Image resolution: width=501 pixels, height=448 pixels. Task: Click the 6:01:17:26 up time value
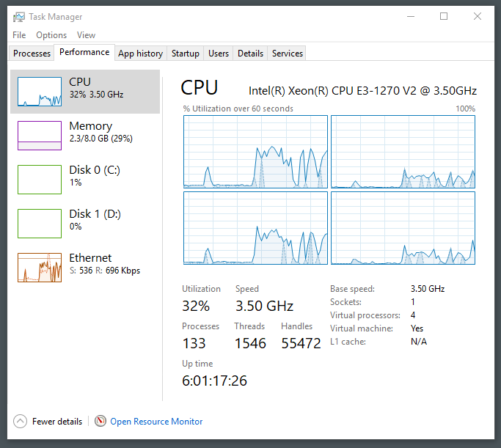[x=214, y=381]
